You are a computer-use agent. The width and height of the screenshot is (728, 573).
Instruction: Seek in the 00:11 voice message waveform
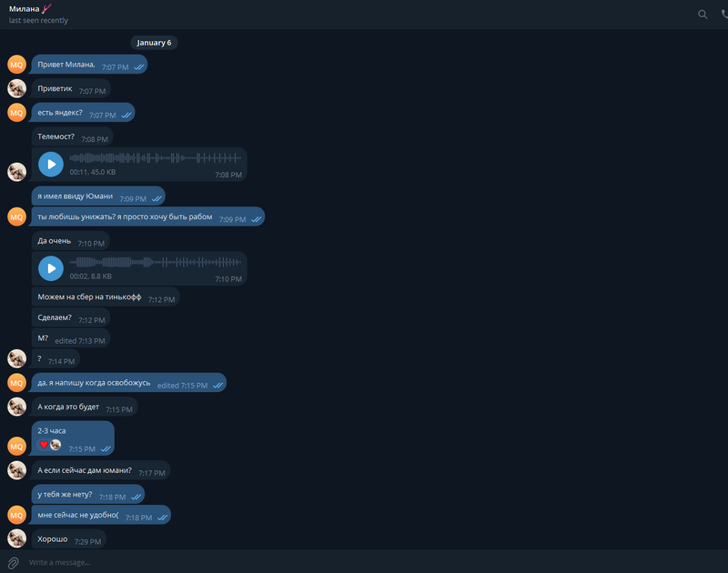[155, 158]
